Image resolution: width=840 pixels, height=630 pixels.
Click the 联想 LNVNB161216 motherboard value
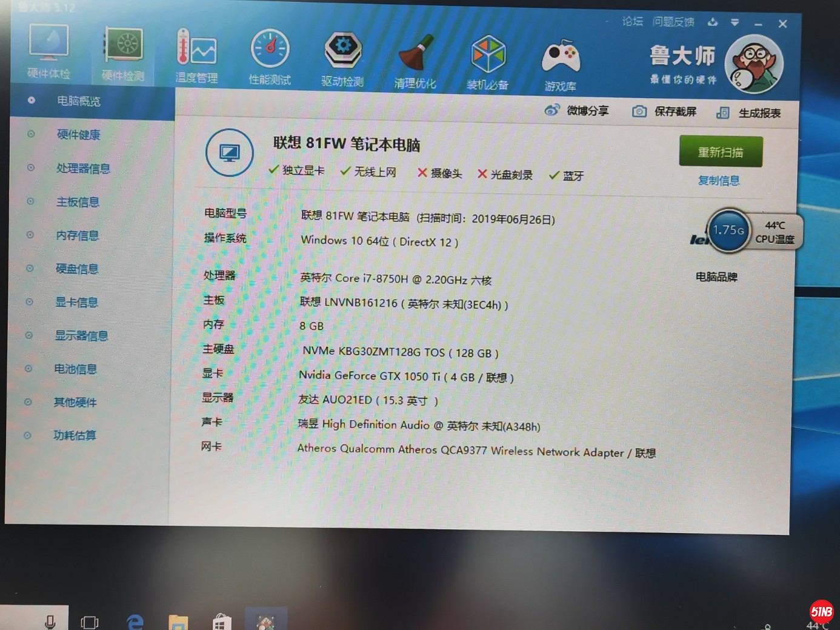[404, 303]
